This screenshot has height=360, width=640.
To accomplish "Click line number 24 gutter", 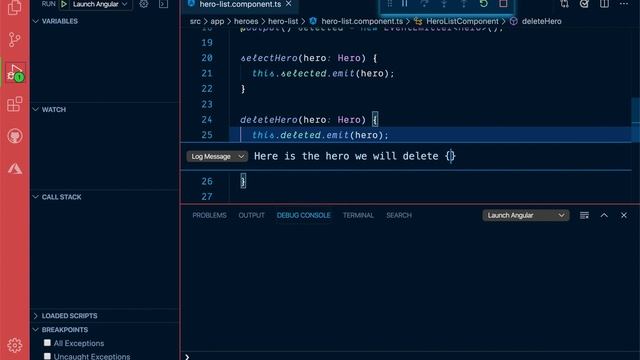I will coord(207,120).
